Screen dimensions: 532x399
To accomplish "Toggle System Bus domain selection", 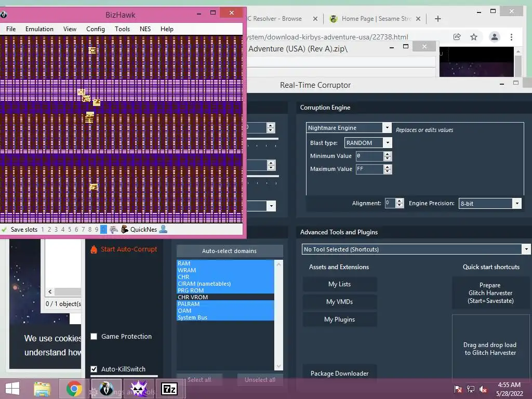I will pos(225,317).
